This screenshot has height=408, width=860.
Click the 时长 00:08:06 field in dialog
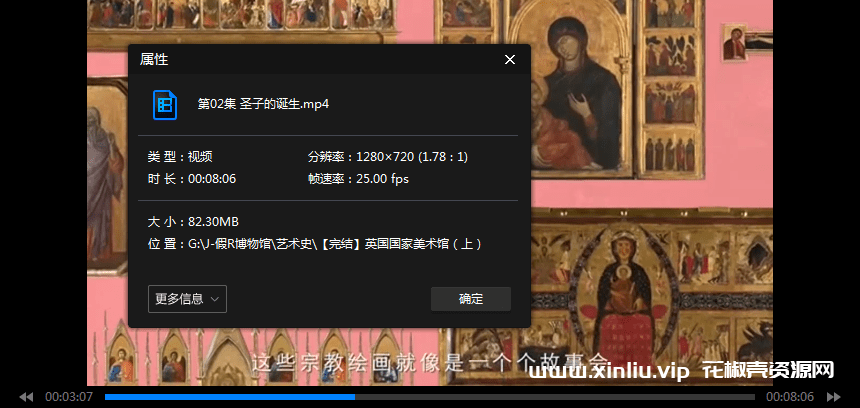pyautogui.click(x=191, y=179)
